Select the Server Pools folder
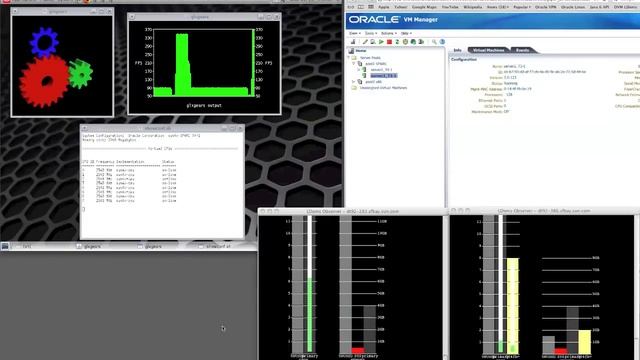Image resolution: width=640 pixels, height=360 pixels. (x=370, y=58)
